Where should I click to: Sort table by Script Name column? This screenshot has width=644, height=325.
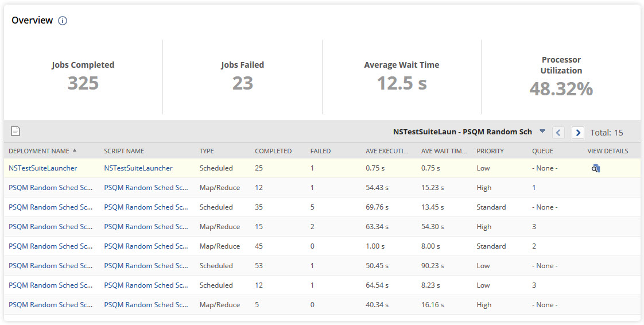[x=124, y=151]
